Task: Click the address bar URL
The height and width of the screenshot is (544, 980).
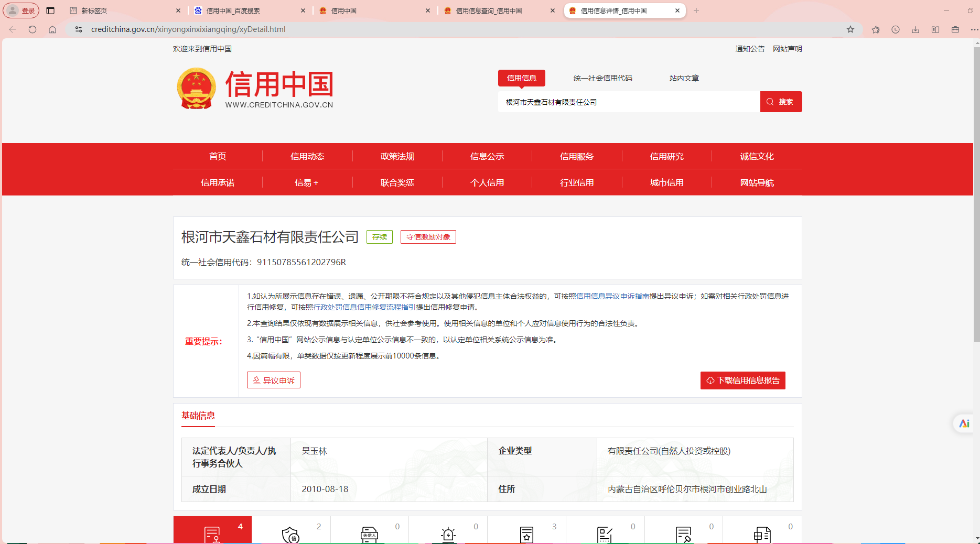Action: point(188,29)
